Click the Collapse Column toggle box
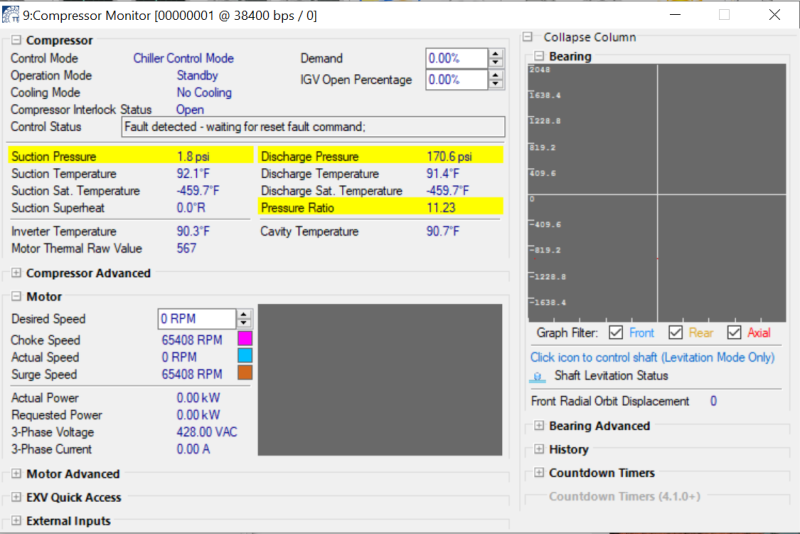Viewport: 800px width, 534px height. [x=528, y=37]
